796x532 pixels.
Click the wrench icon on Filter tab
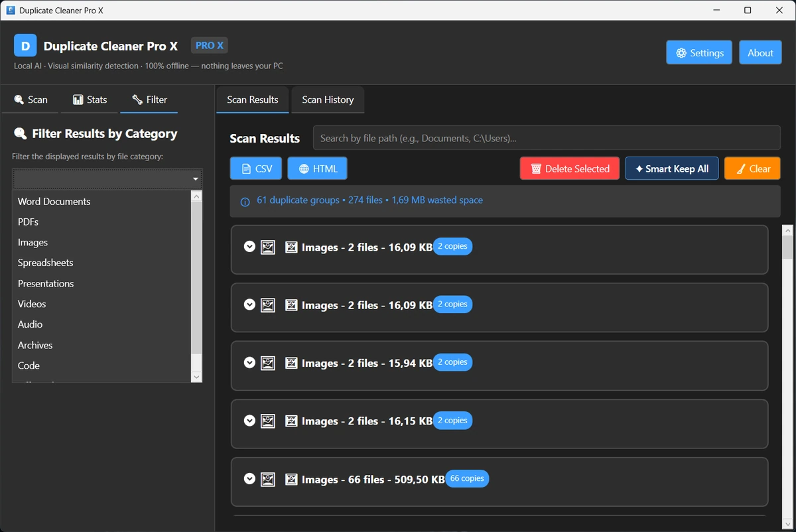[x=137, y=100]
